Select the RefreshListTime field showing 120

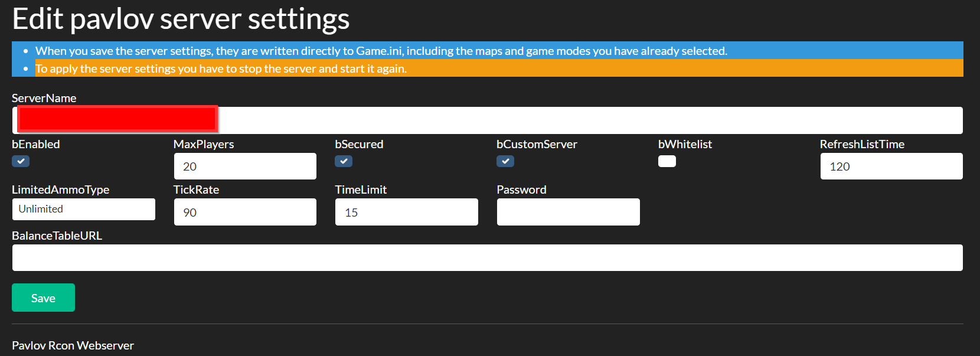(891, 166)
